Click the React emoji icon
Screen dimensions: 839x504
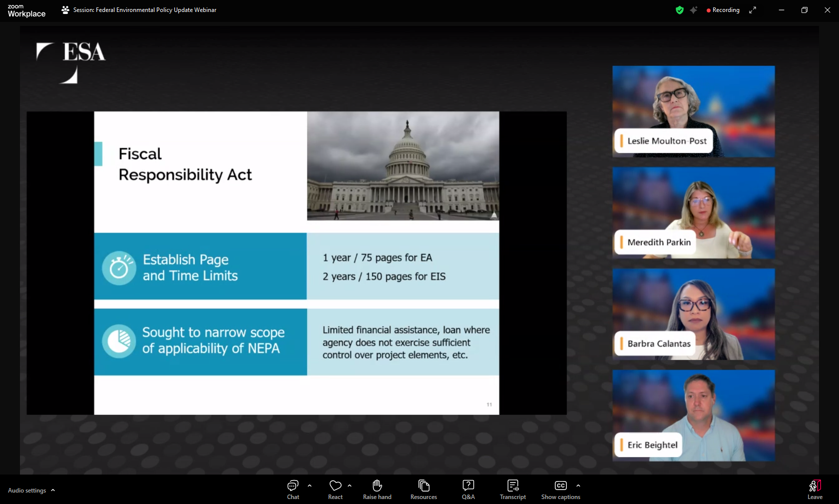tap(335, 489)
